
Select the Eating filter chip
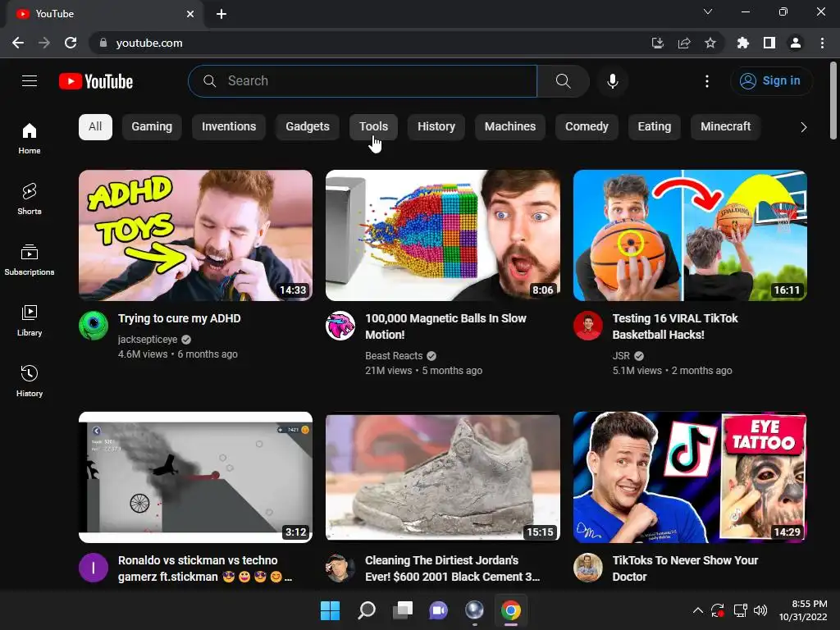(x=654, y=127)
